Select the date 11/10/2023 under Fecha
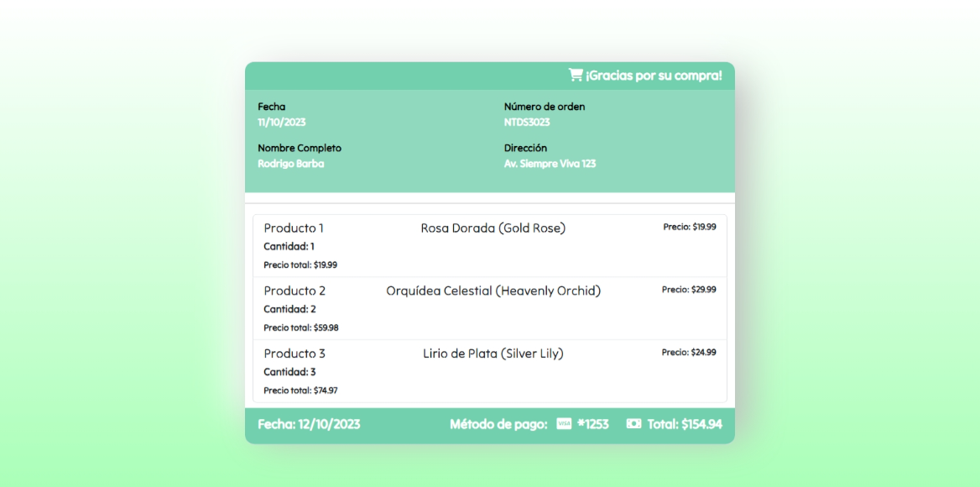Screen dimensions: 980x487 click(282, 122)
